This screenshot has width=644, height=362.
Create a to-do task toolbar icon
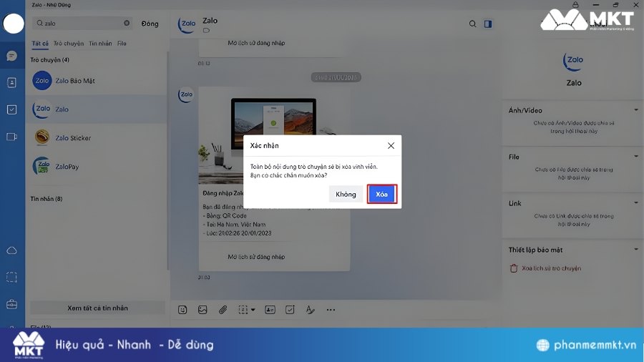[x=290, y=310]
